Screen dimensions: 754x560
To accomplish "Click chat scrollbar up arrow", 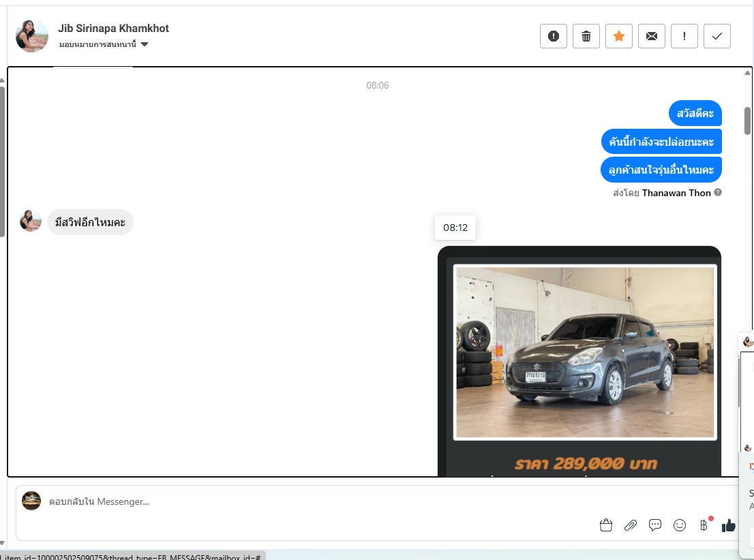I will (747, 73).
